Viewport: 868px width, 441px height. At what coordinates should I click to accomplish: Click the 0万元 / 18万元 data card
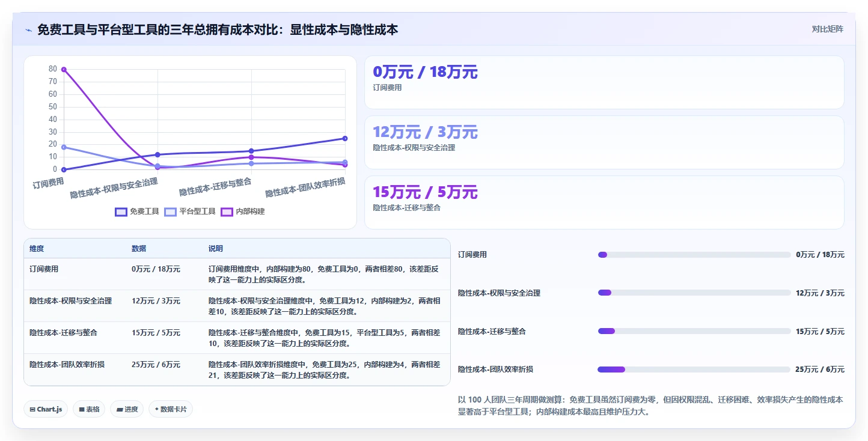click(x=604, y=82)
